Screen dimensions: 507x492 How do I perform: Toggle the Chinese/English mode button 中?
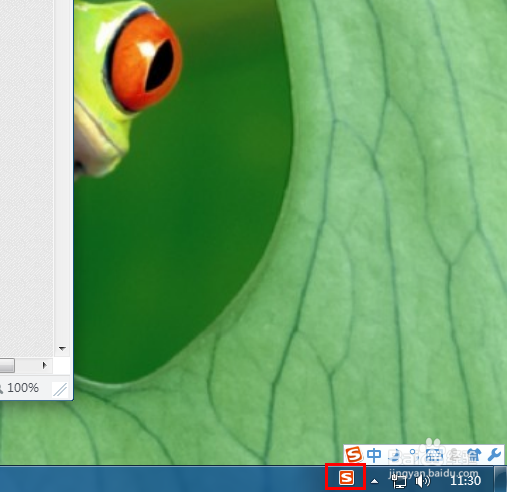pos(374,455)
